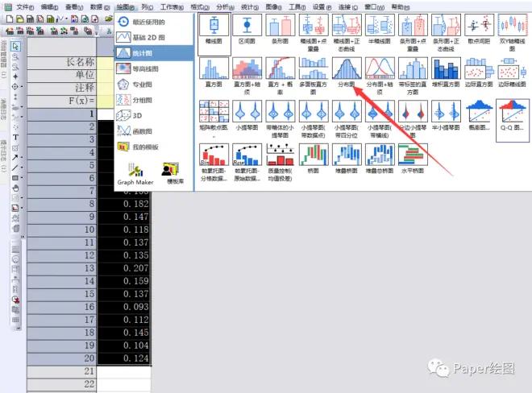Open the 帮助 Help menu
The image size is (532, 393).
pyautogui.click(x=401, y=6)
